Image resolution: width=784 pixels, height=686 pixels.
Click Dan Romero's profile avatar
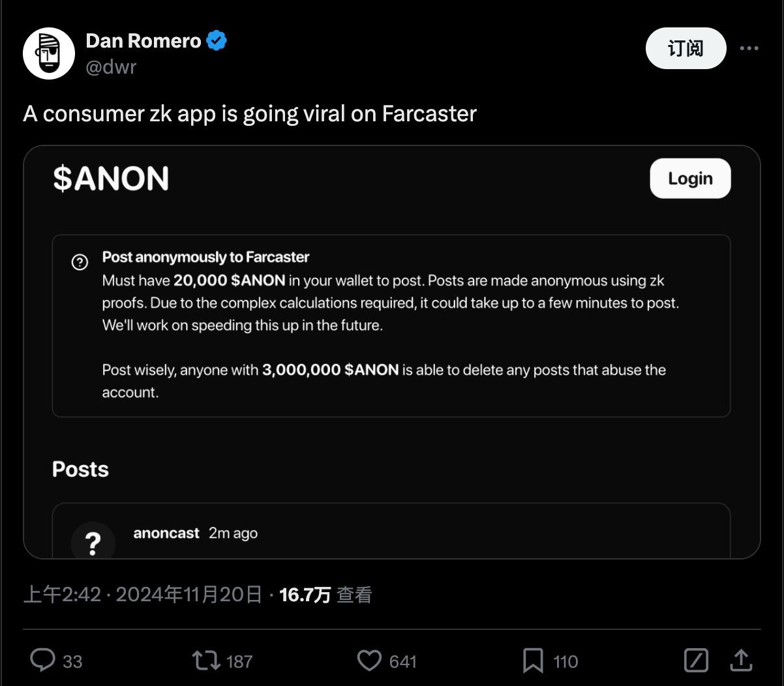click(x=49, y=53)
